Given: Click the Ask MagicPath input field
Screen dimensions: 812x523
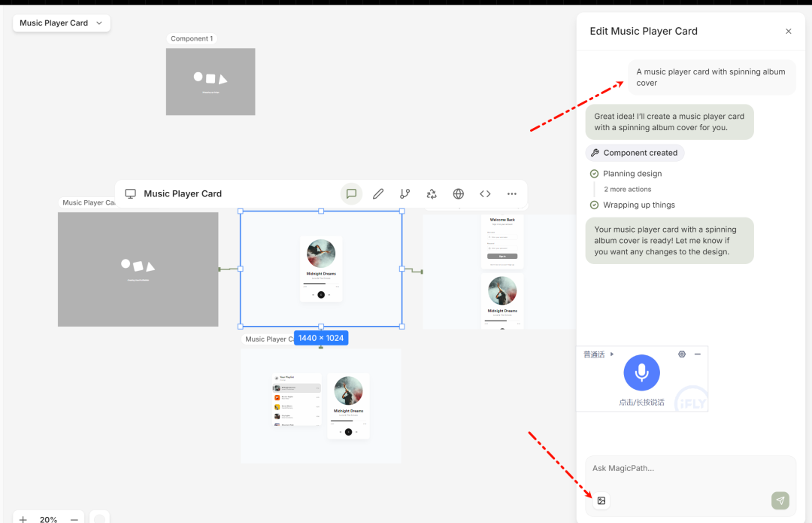Looking at the screenshot, I should [690, 468].
